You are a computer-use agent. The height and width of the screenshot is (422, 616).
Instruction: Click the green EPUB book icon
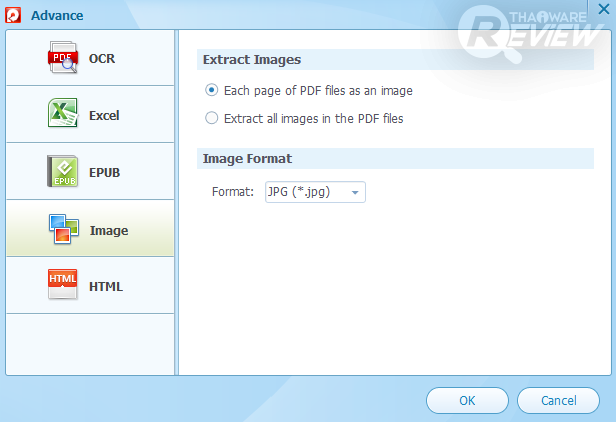click(63, 171)
